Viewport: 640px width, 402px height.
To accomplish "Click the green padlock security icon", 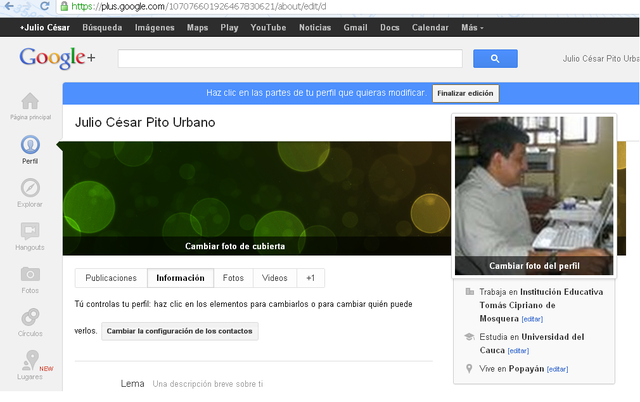I will 64,6.
